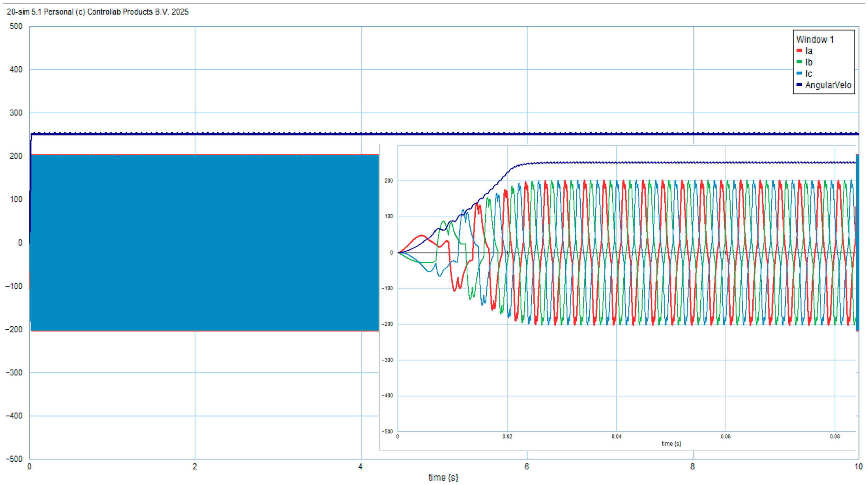Select the Ic legend label
The width and height of the screenshot is (868, 485).
tap(809, 74)
